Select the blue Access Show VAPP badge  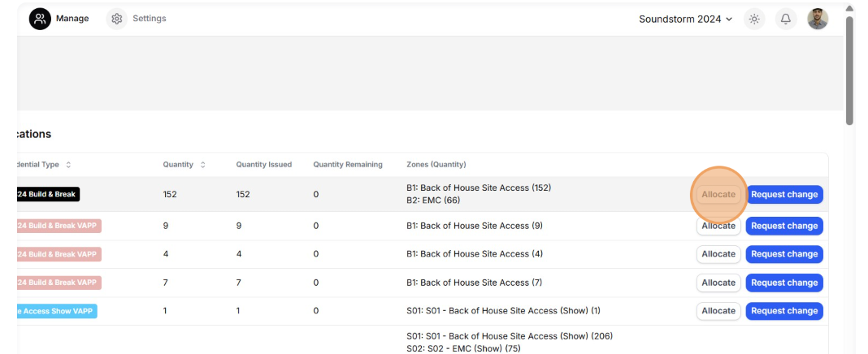point(56,311)
